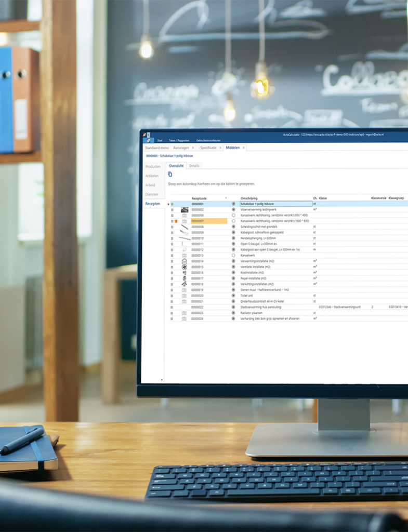
Task: Click the lighting installation icon for recipe 00000018
Action: click(184, 284)
